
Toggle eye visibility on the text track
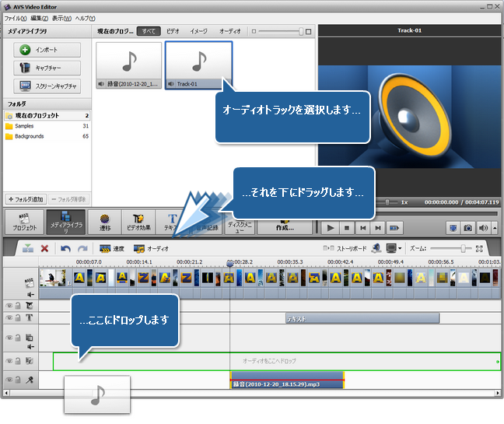9,317
